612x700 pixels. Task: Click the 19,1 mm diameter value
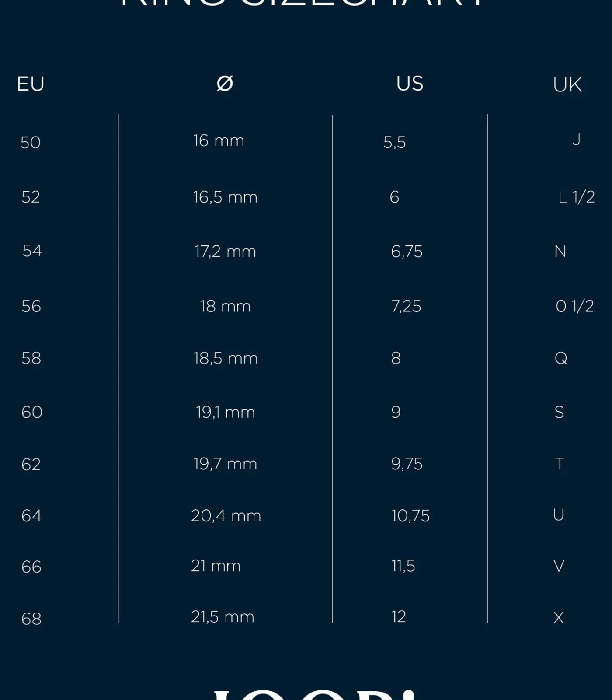[x=225, y=412]
